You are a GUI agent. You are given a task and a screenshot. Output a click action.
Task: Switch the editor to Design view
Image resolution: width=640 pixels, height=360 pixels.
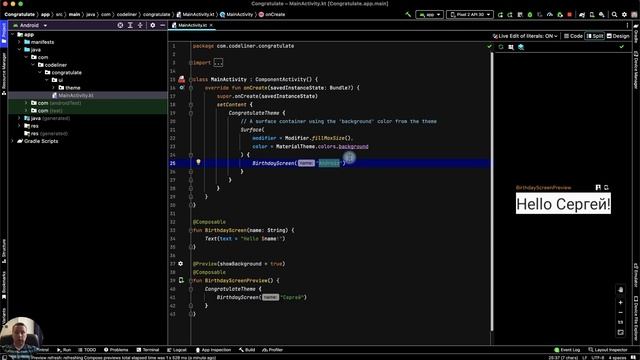(x=618, y=36)
